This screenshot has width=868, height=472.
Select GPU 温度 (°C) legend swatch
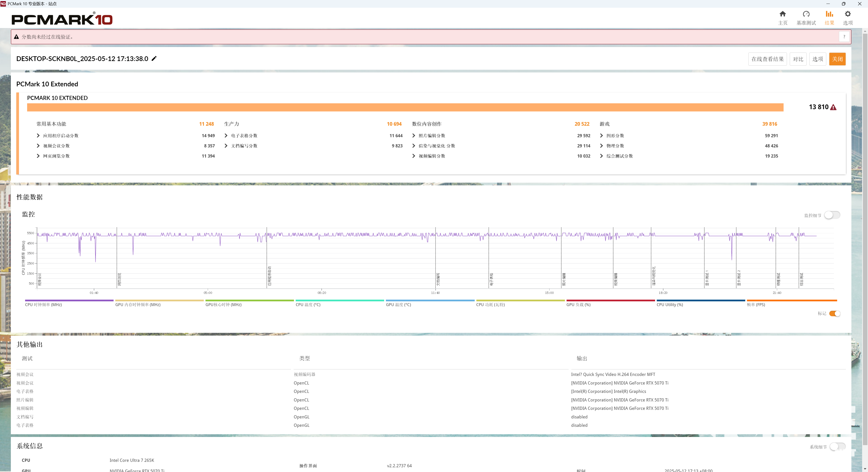click(x=430, y=300)
